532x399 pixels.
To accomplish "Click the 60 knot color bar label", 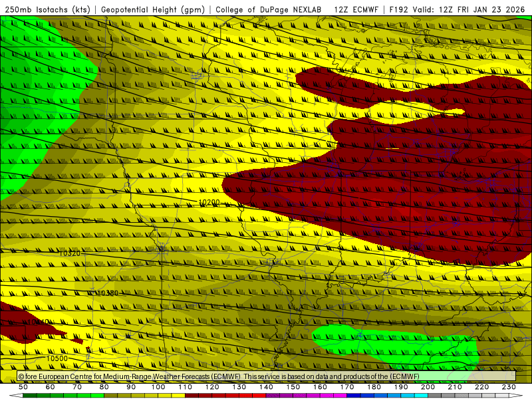I will tap(51, 387).
